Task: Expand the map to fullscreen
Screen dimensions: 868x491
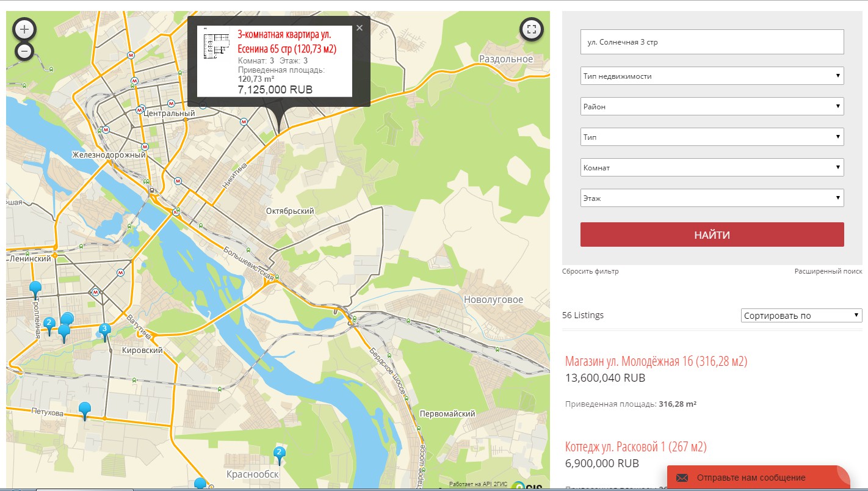Action: pos(532,29)
